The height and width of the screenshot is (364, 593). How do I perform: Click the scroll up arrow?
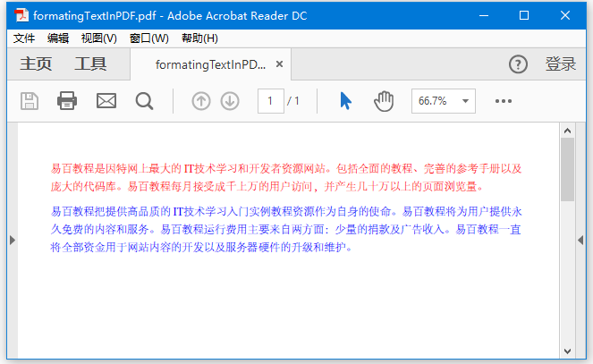point(567,131)
